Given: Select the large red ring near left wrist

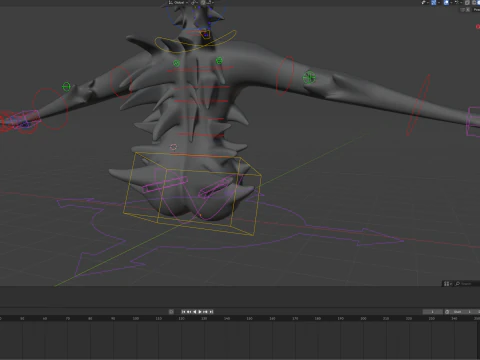Looking at the screenshot, I should tap(50, 109).
